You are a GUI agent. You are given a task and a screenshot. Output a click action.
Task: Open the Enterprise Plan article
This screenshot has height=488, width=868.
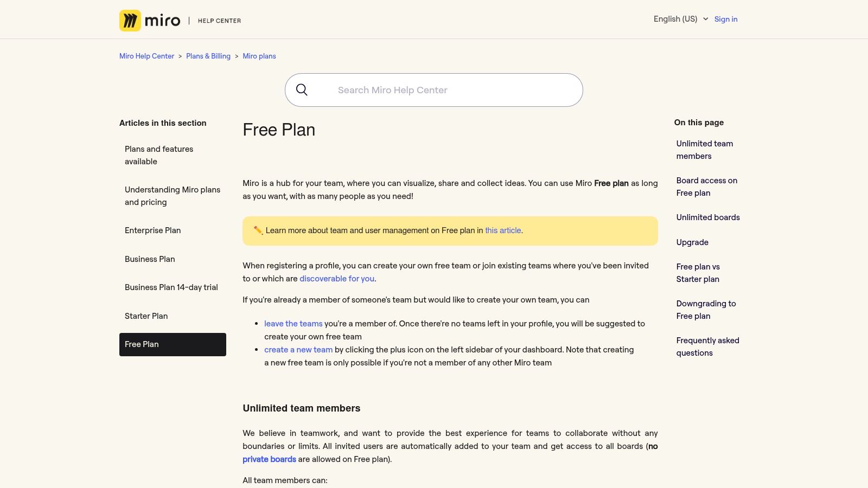pos(152,230)
